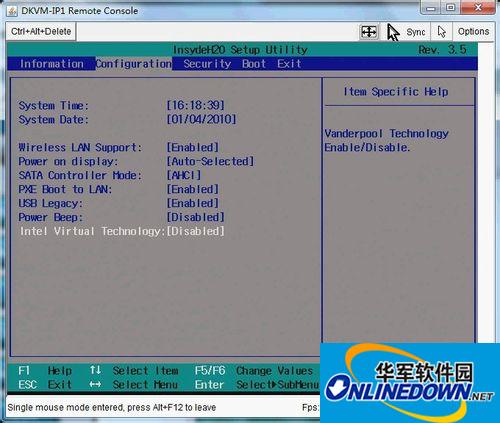Screen dimensions: 500x423
Task: Toggle the Power Beep Disabled value
Action: tap(195, 217)
